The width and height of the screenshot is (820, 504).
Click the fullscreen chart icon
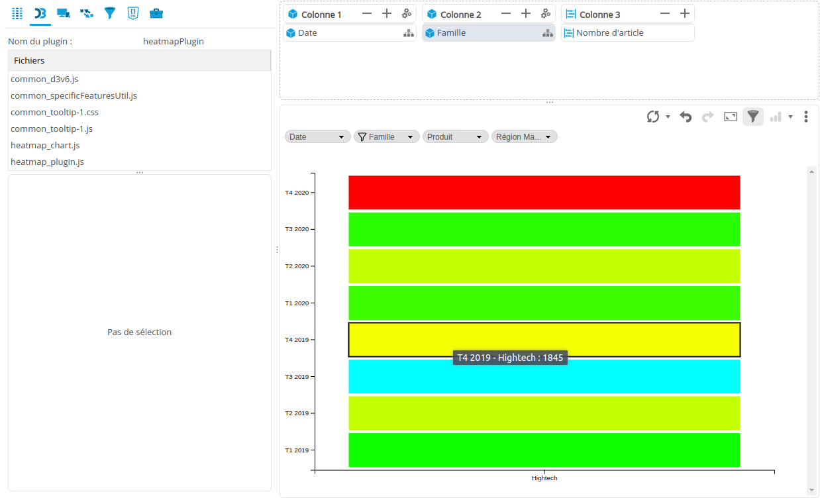(x=731, y=117)
